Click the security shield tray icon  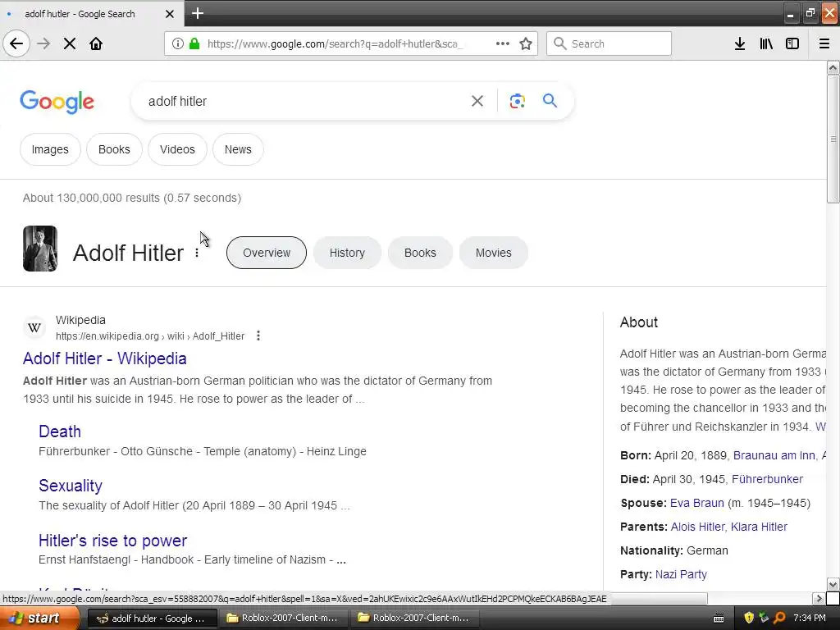tap(749, 618)
